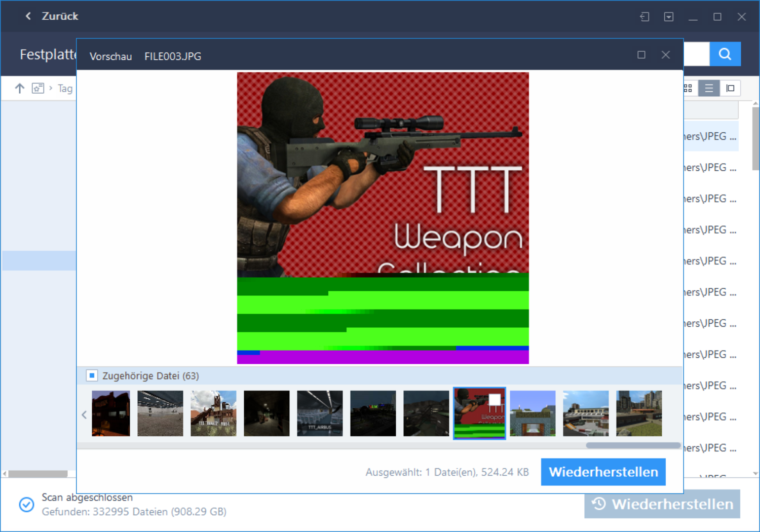Open the title bar dropdown menu icon
The height and width of the screenshot is (532, 760).
pyautogui.click(x=669, y=17)
